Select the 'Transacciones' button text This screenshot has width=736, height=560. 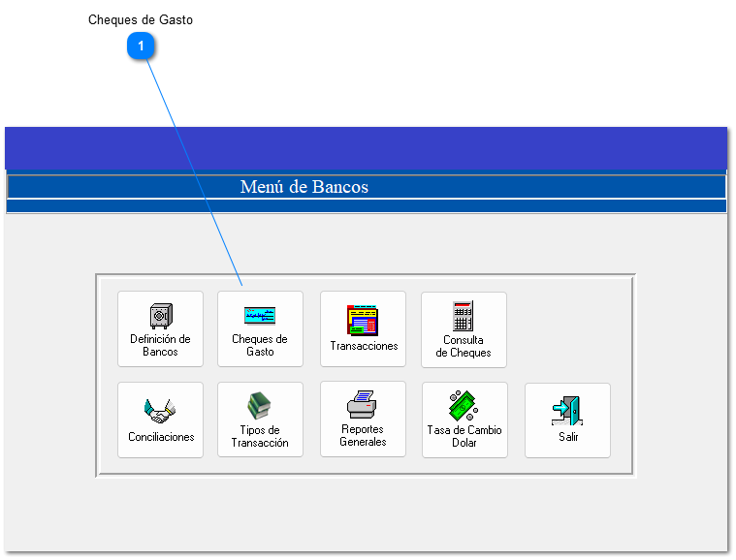(364, 346)
